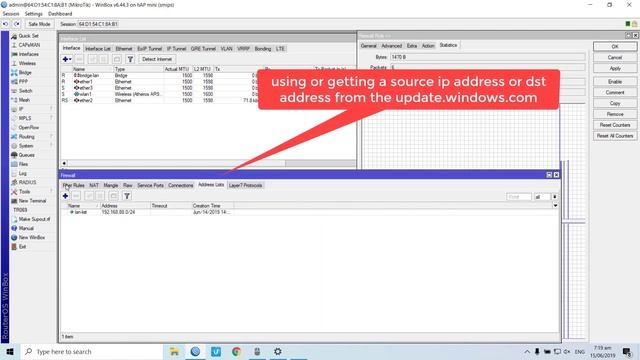Screen dimensions: 640x360
Task: Switch to the Mangle tab
Action: click(x=111, y=185)
